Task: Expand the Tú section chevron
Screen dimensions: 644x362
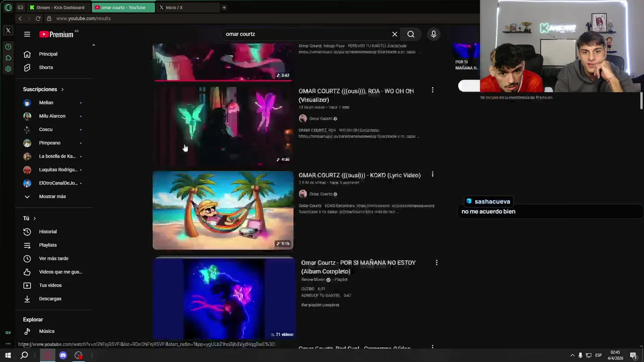Action: pos(34,218)
